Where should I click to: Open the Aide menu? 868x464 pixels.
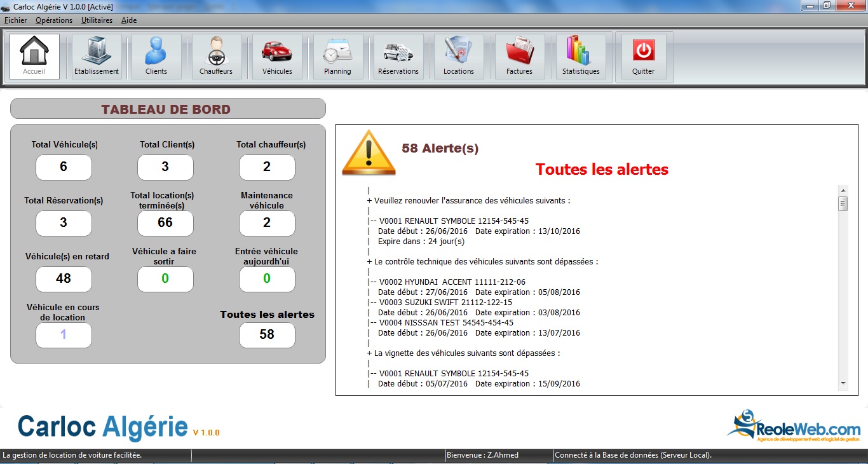coord(129,20)
